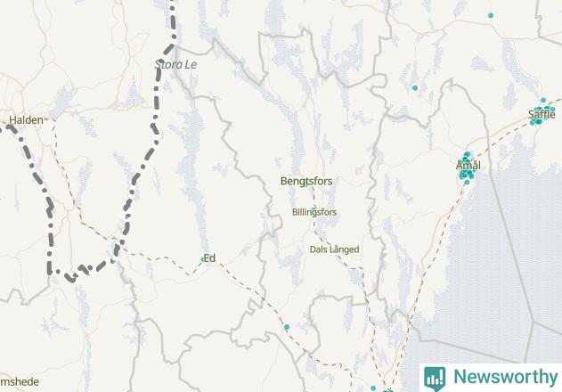The image size is (562, 392).
Task: Pick the teal dot southeast of Ed on railway
Action: coord(287,327)
